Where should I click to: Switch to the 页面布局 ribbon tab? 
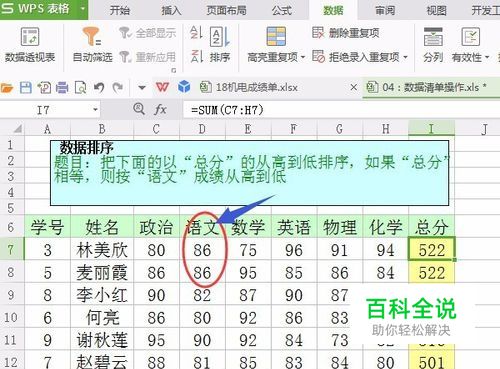[x=226, y=10]
